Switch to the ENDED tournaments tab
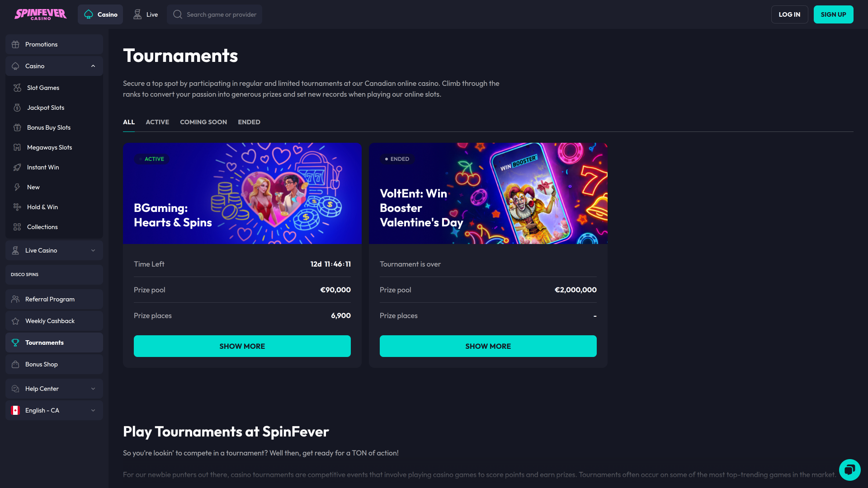 [x=249, y=122]
